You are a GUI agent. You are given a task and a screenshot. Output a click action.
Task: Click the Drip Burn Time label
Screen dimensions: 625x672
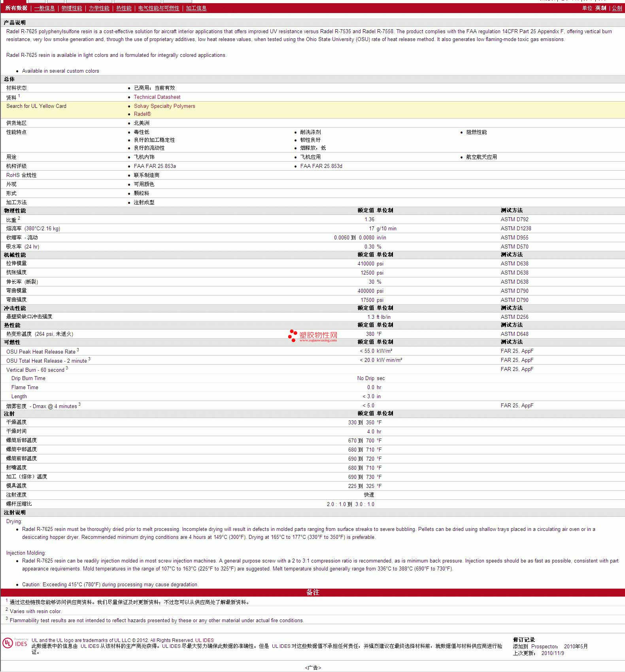[x=28, y=378]
